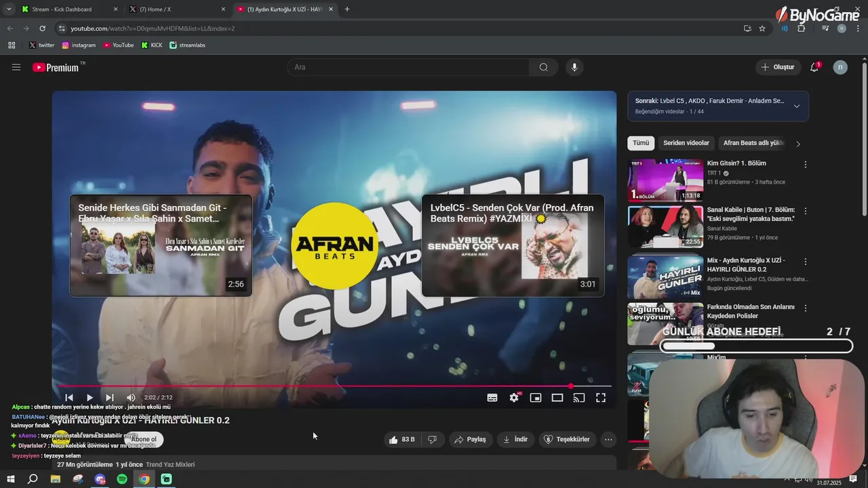The width and height of the screenshot is (868, 488).
Task: Skip to the previous video in the player
Action: (69, 398)
